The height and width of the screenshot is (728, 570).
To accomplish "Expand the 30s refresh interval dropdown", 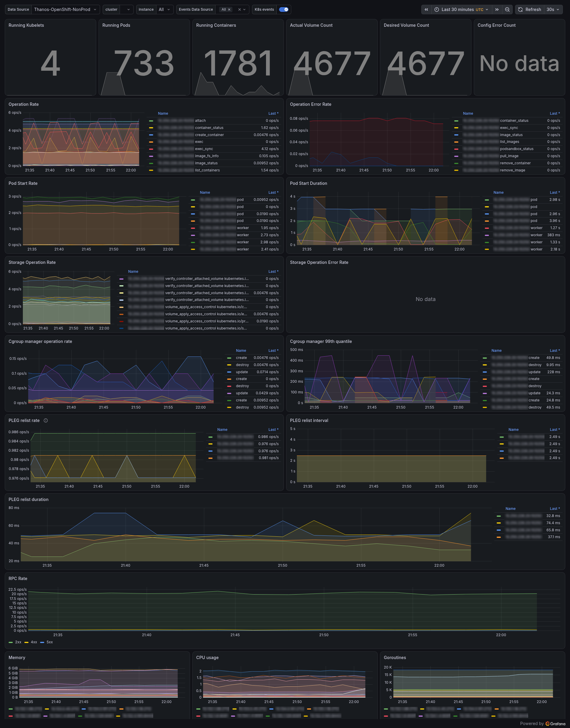I will coord(553,9).
